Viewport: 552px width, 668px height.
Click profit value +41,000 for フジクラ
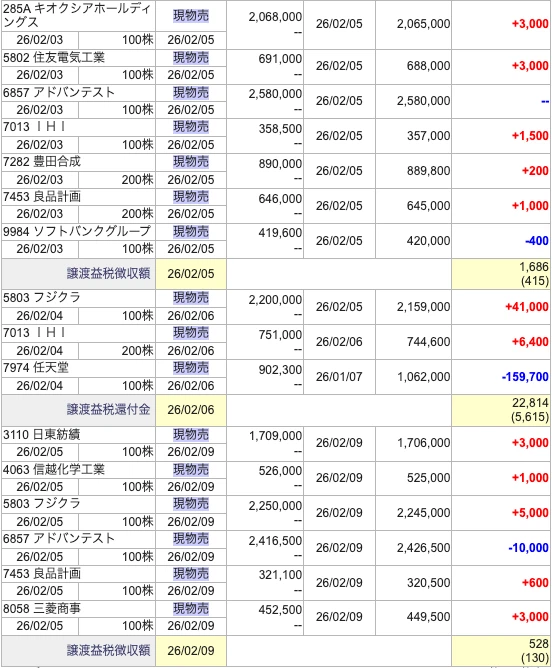point(526,307)
